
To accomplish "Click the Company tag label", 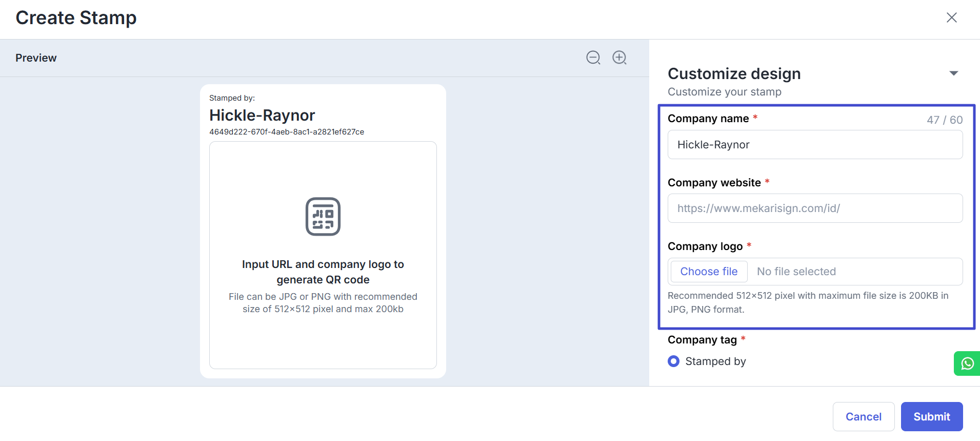I will click(x=702, y=340).
